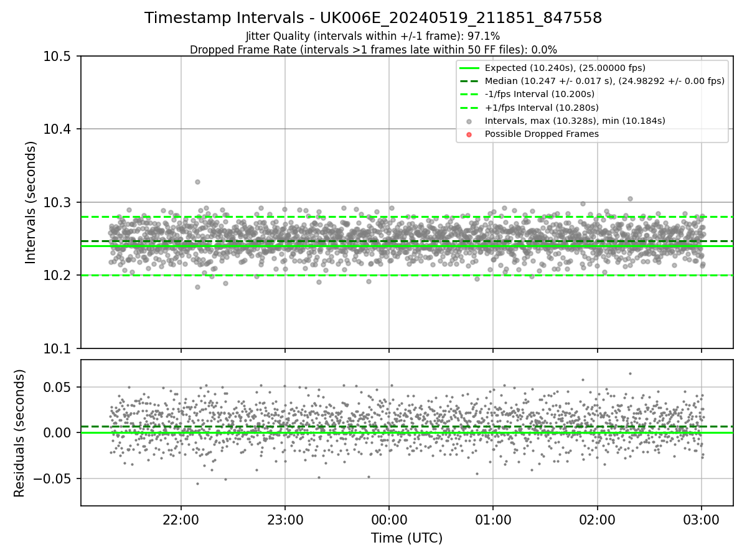The width and height of the screenshot is (747, 560).
Task: Click the red dot marker in the legend
Action: (469, 134)
